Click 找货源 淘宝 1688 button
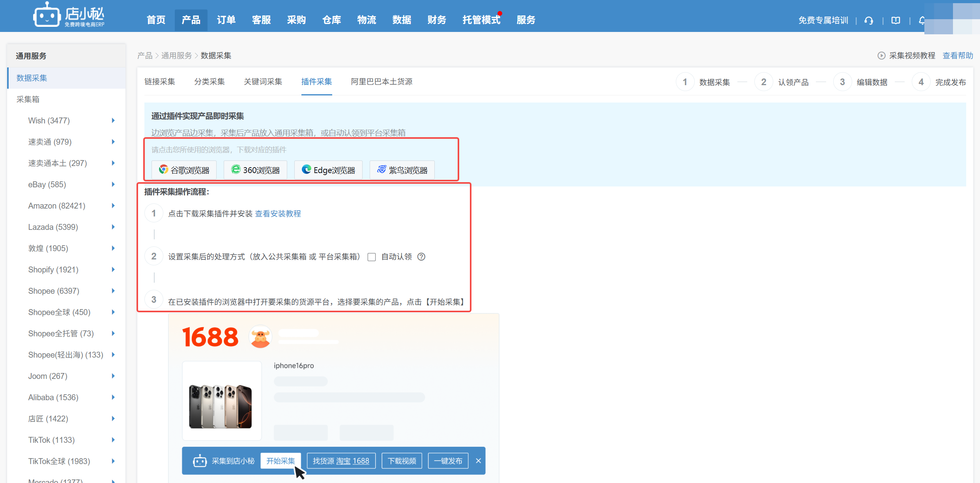This screenshot has width=980, height=483. pos(341,461)
